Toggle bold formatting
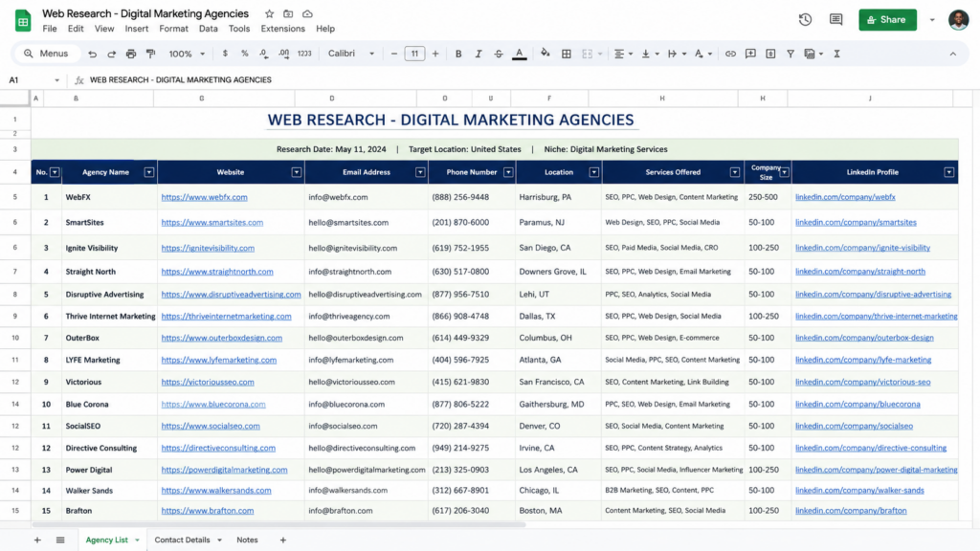Viewport: 980px width, 551px height. pyautogui.click(x=458, y=54)
